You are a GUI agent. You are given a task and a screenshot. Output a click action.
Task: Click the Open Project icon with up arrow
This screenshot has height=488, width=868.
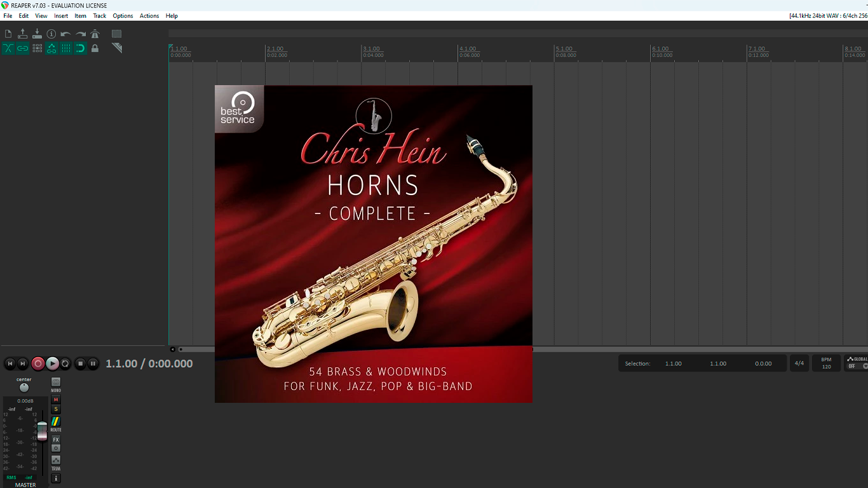pos(23,34)
